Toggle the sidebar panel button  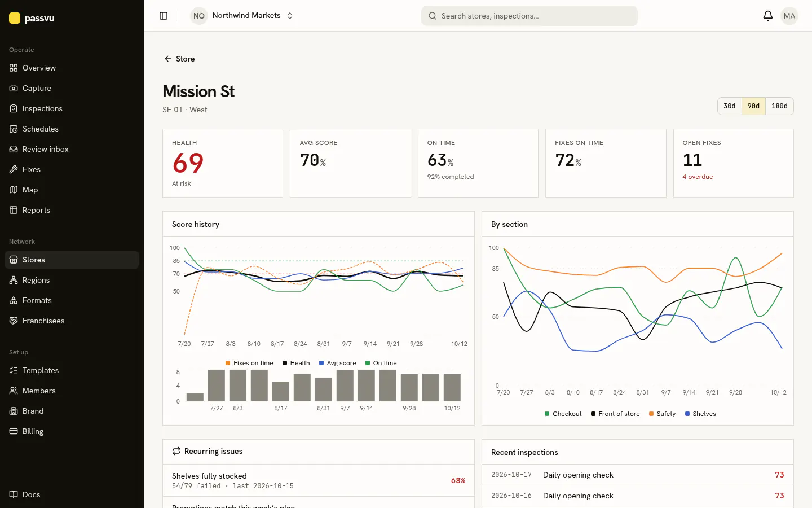pos(164,16)
